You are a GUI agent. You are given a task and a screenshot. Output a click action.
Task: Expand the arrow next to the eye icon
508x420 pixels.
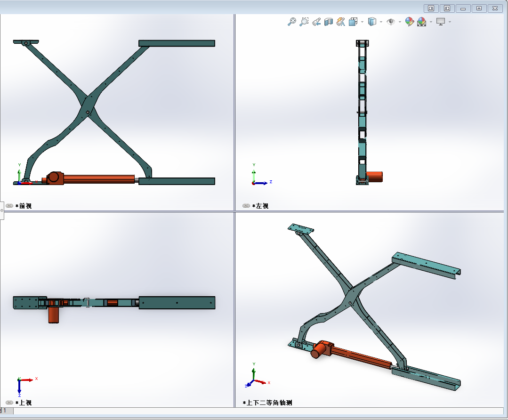click(400, 22)
